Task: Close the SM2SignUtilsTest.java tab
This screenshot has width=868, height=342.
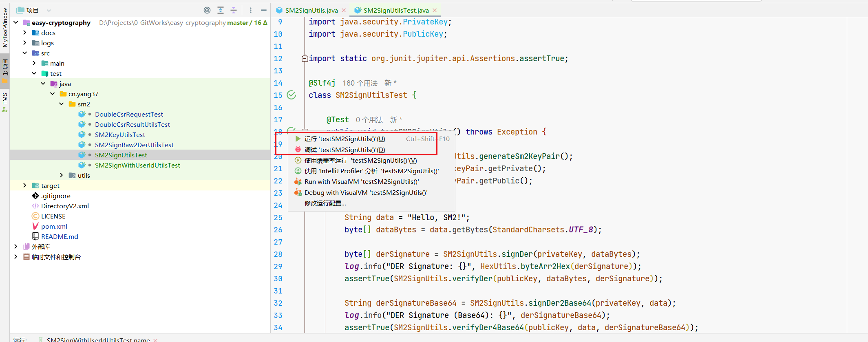Action: [435, 10]
